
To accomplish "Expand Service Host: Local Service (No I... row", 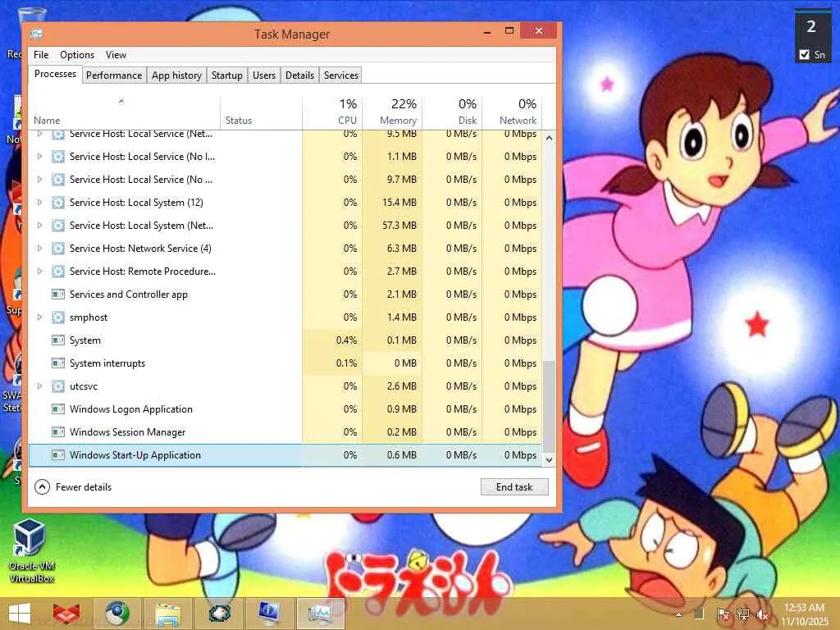I will tap(39, 157).
